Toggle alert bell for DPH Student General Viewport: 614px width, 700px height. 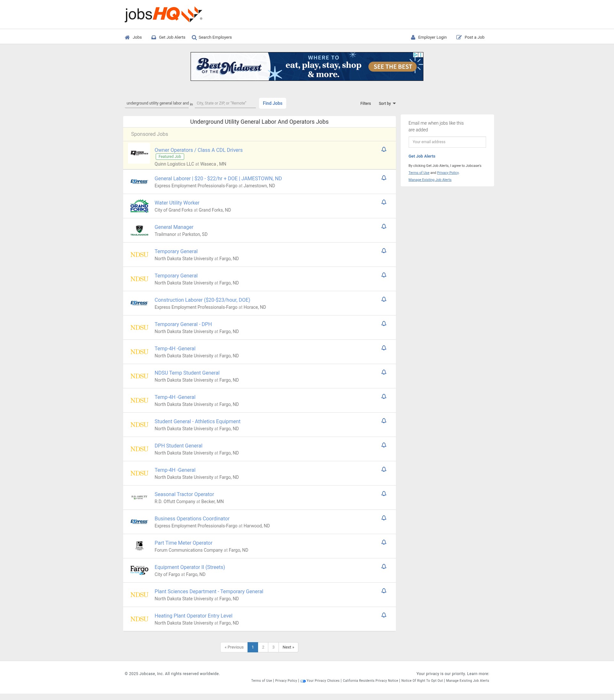(x=384, y=445)
